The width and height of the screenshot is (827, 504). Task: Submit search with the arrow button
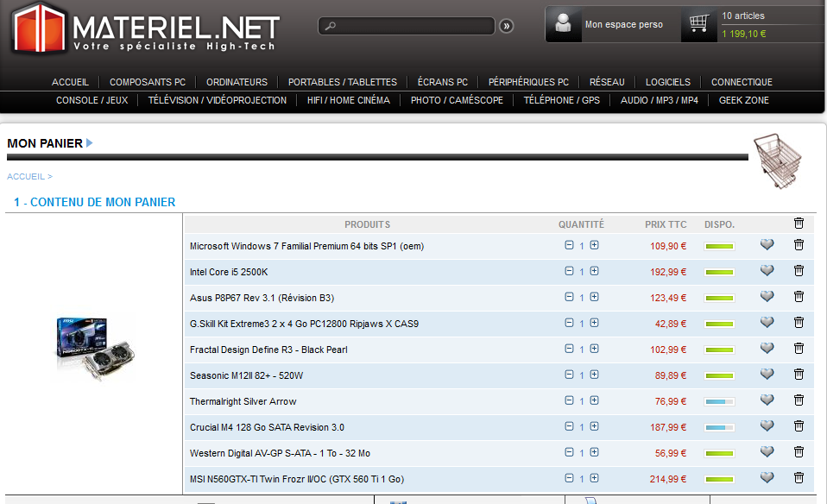(506, 26)
